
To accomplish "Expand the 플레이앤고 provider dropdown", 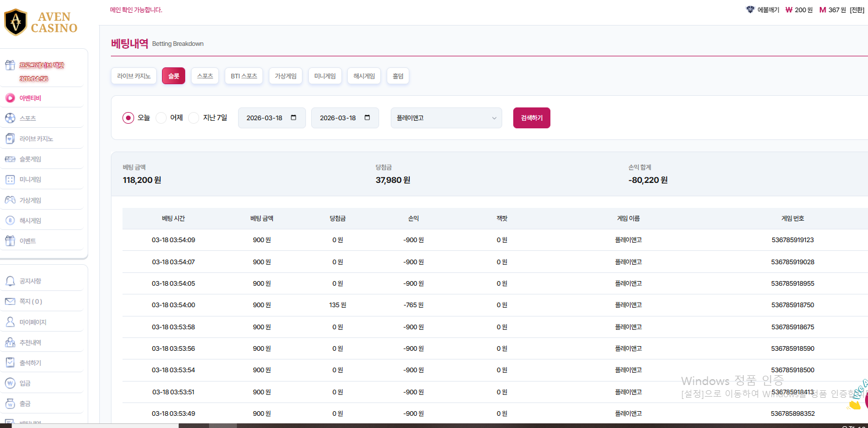I will point(446,118).
